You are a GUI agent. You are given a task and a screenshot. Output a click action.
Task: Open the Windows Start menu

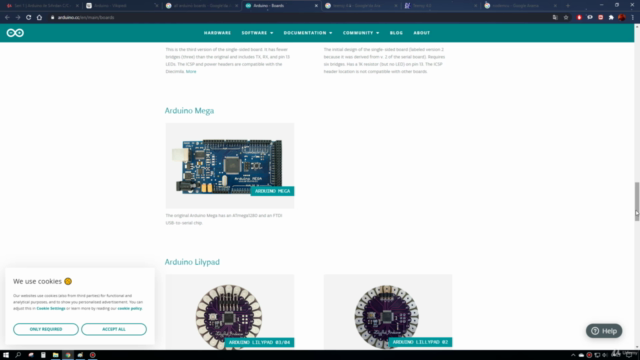[x=6, y=355]
